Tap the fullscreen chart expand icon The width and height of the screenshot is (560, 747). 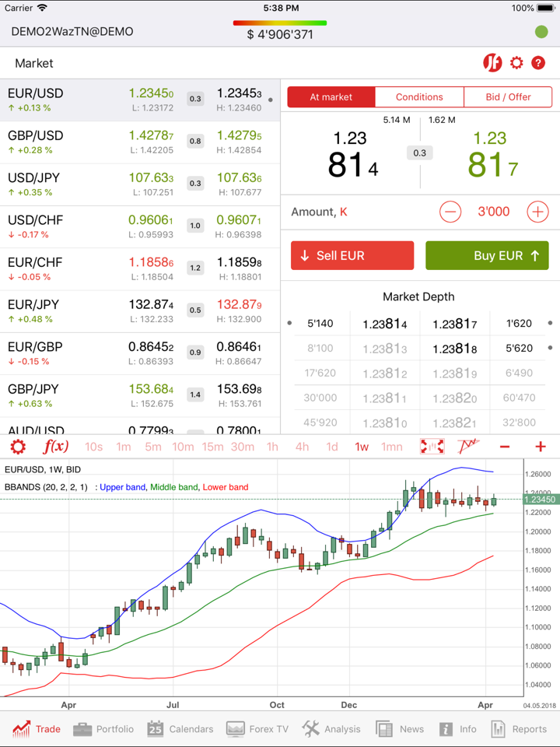432,447
